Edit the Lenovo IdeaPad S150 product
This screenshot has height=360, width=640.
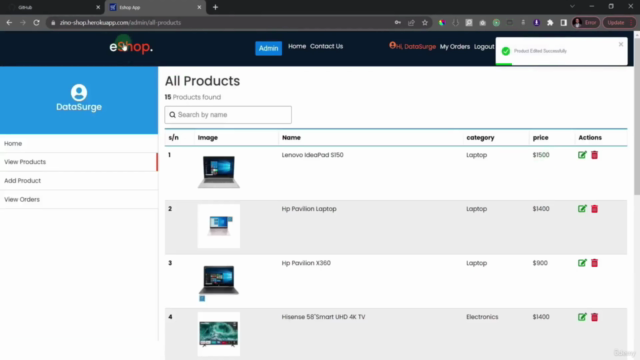point(582,155)
